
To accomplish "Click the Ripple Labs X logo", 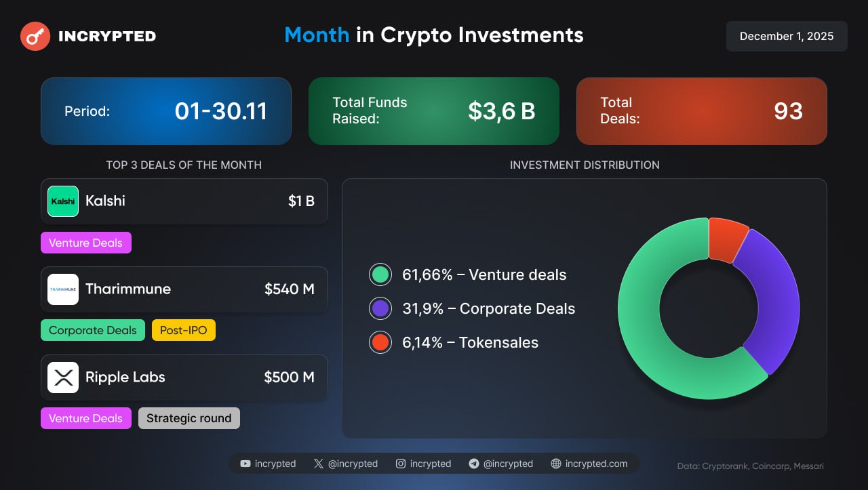I will point(63,377).
